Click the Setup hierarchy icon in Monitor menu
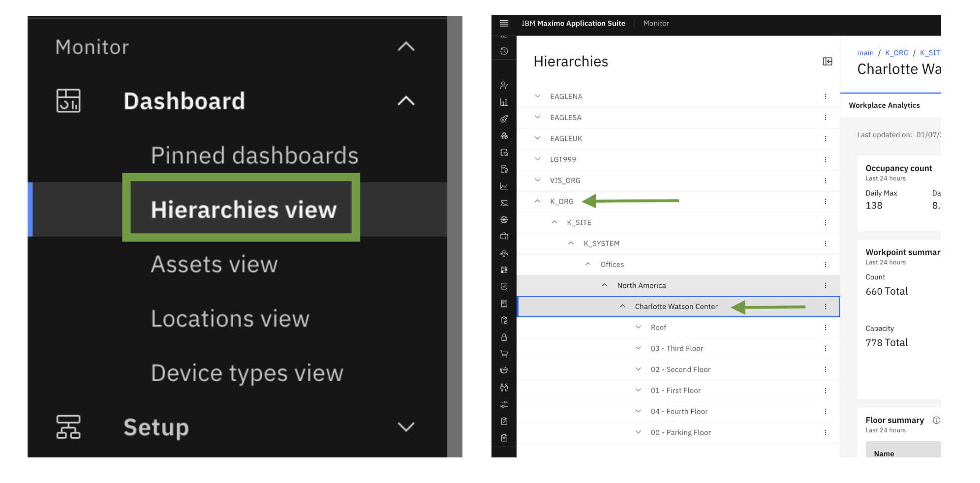The width and height of the screenshot is (980, 483). (x=68, y=427)
